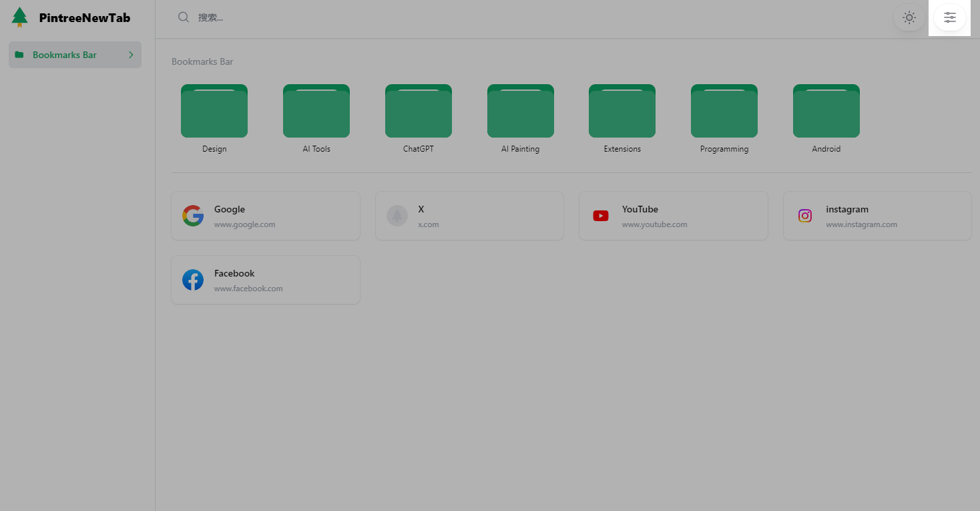Screen dimensions: 980x511
Task: Open the Design folder
Action: 214,112
